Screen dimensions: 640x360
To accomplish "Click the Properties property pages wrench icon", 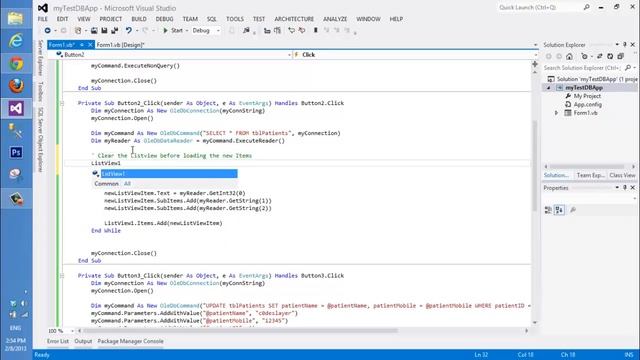I will click(x=573, y=210).
